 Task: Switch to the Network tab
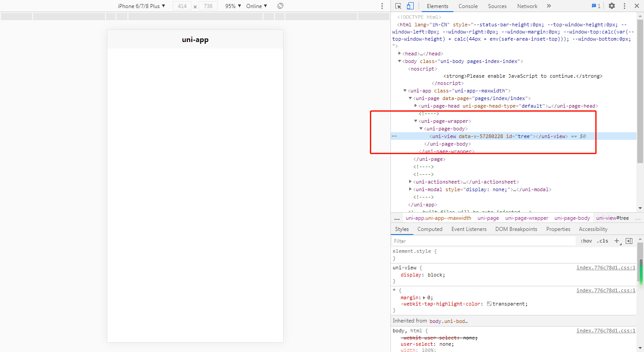(x=527, y=6)
